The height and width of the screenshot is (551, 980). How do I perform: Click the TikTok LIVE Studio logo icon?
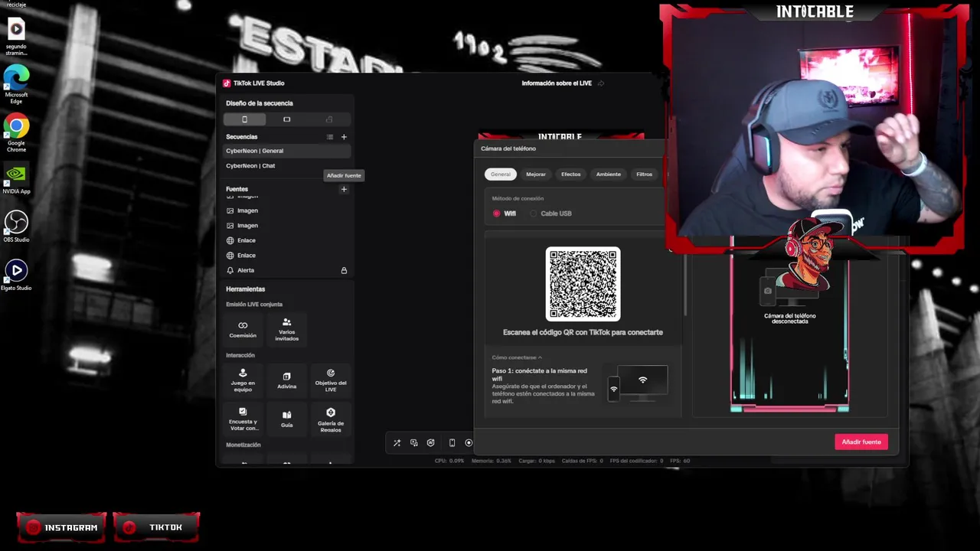[227, 83]
